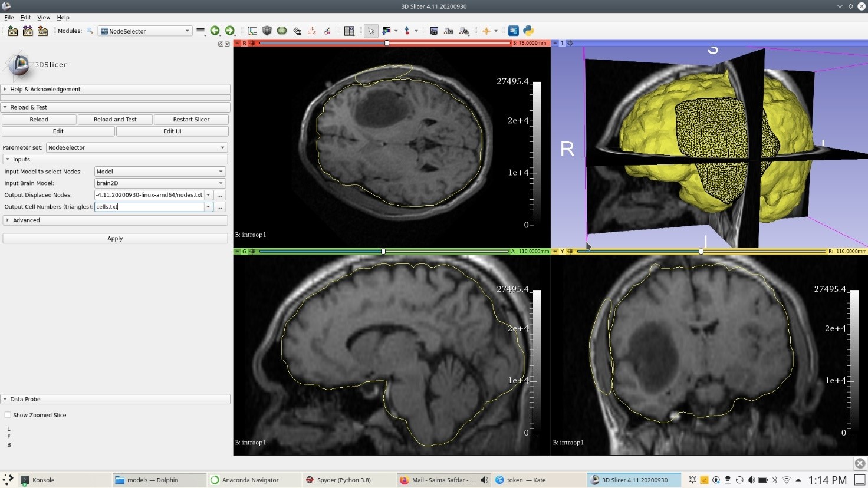Viewport: 868px width, 488px height.
Task: Toggle the crosshair icon
Action: click(486, 31)
